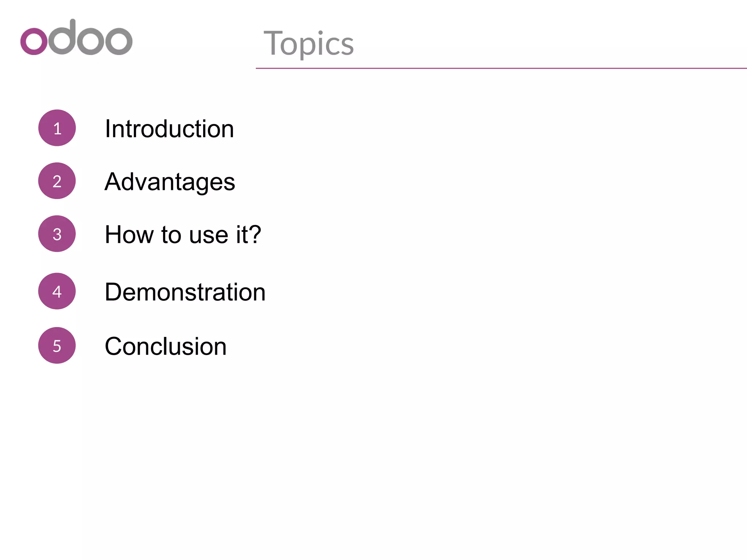Click the purple line under the Topics title
The image size is (747, 560).
coord(501,68)
